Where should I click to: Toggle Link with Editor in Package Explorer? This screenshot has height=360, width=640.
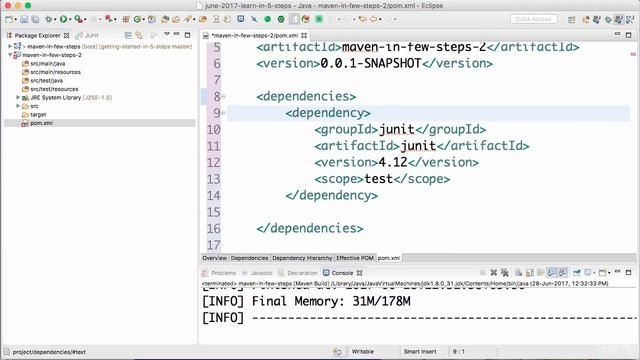point(139,35)
